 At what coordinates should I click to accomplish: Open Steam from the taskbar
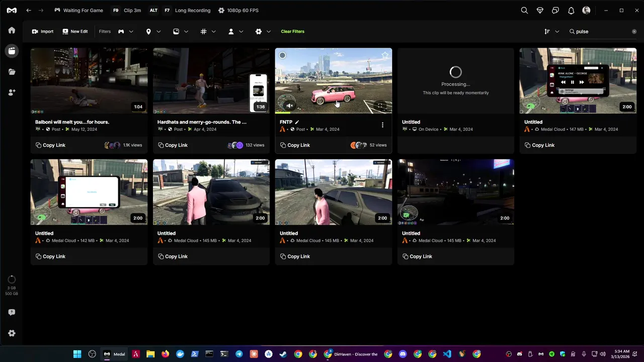click(x=283, y=354)
